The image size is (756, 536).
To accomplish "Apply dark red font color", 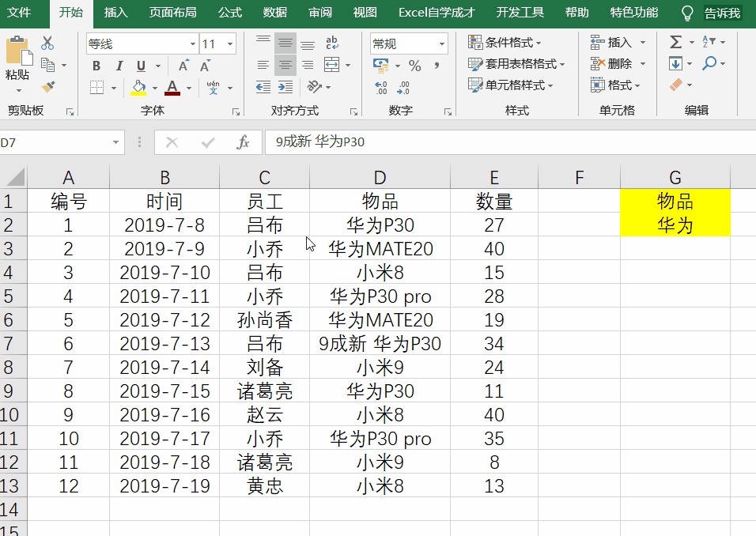I will click(172, 87).
